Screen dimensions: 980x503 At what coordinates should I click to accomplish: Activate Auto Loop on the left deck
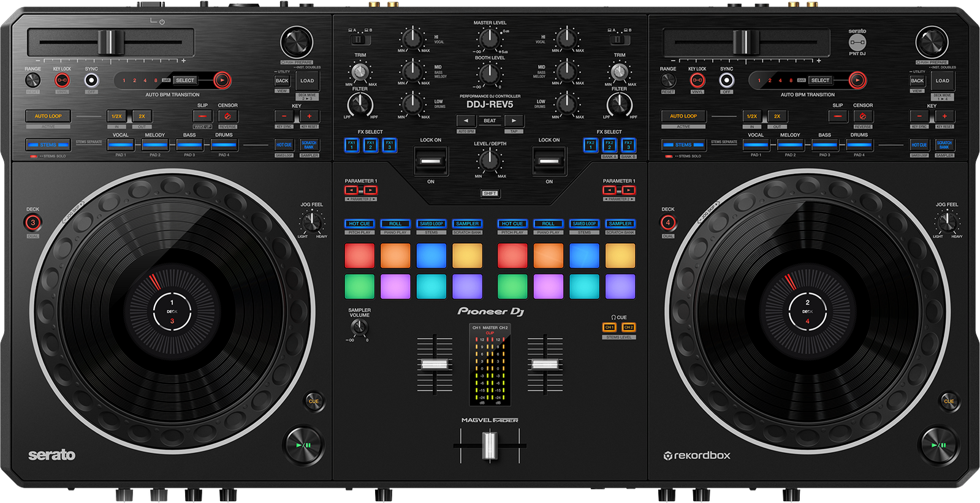point(48,116)
